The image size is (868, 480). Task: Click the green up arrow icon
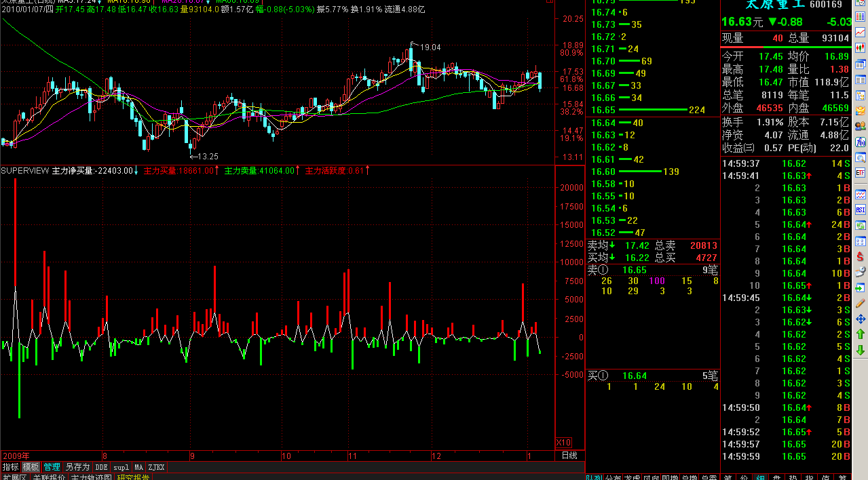pyautogui.click(x=861, y=334)
